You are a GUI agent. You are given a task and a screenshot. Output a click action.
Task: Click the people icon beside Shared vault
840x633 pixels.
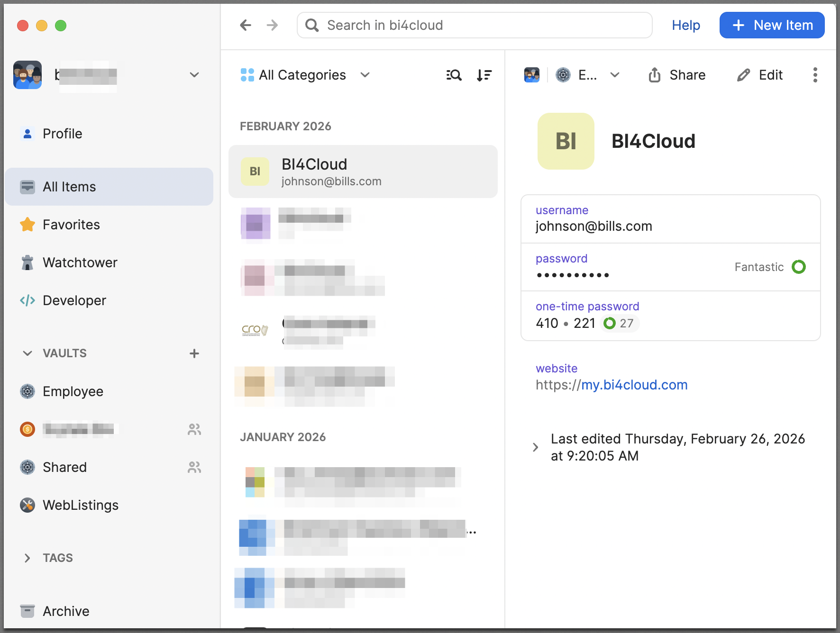194,467
